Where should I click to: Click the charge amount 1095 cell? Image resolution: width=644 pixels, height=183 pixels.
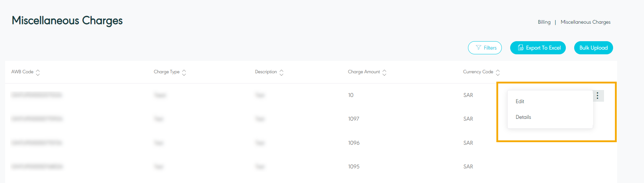[x=353, y=167]
